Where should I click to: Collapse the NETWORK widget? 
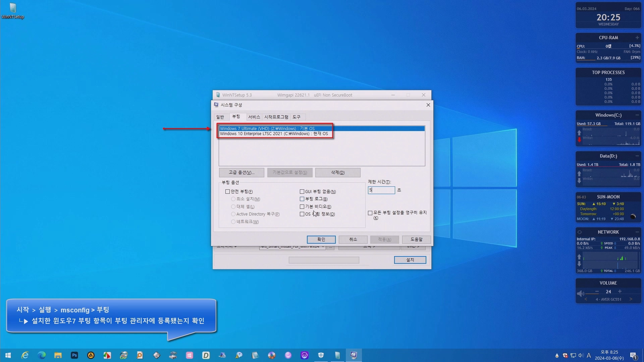(637, 232)
